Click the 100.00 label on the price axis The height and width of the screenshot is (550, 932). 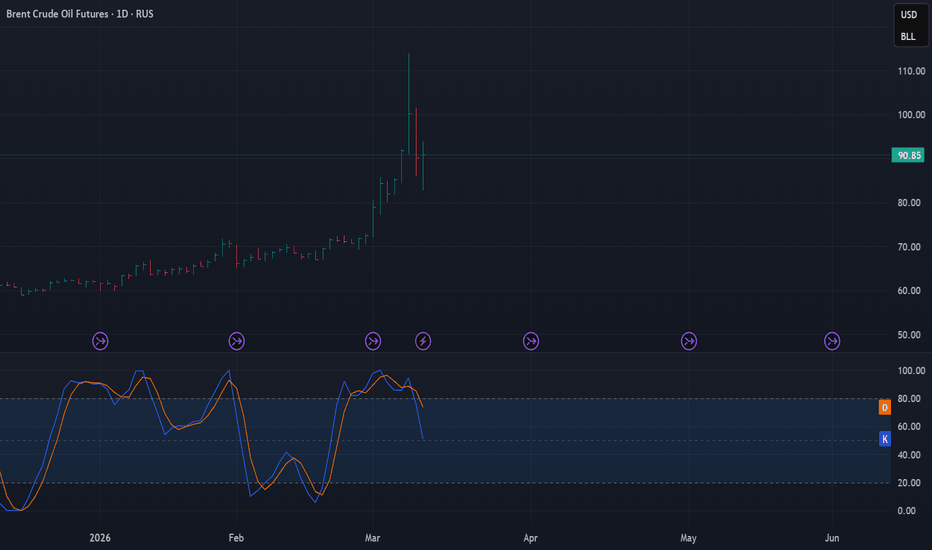tap(911, 115)
